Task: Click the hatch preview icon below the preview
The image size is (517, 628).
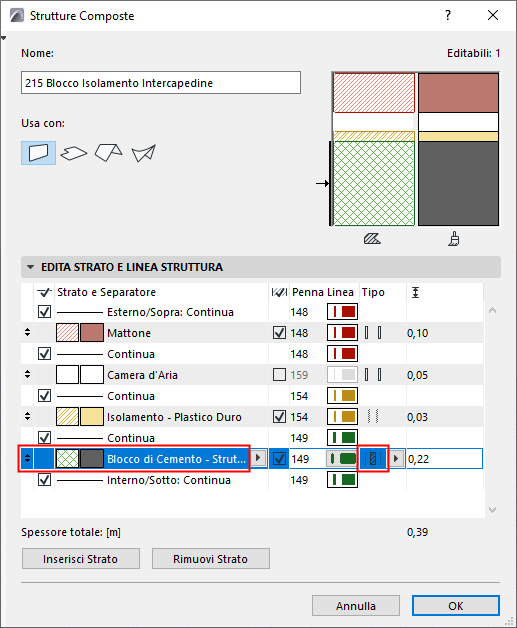Action: coord(372,239)
